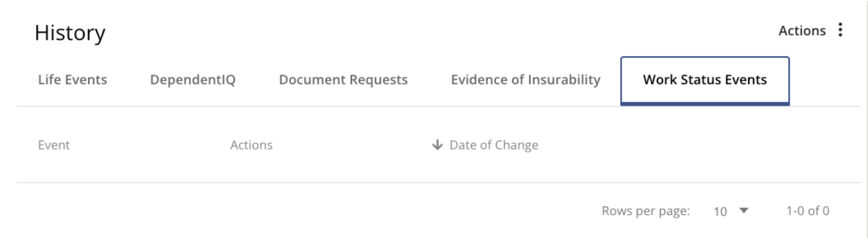Viewport: 868px width, 241px height.
Task: Click the rows per page value 10
Action: [x=720, y=211]
